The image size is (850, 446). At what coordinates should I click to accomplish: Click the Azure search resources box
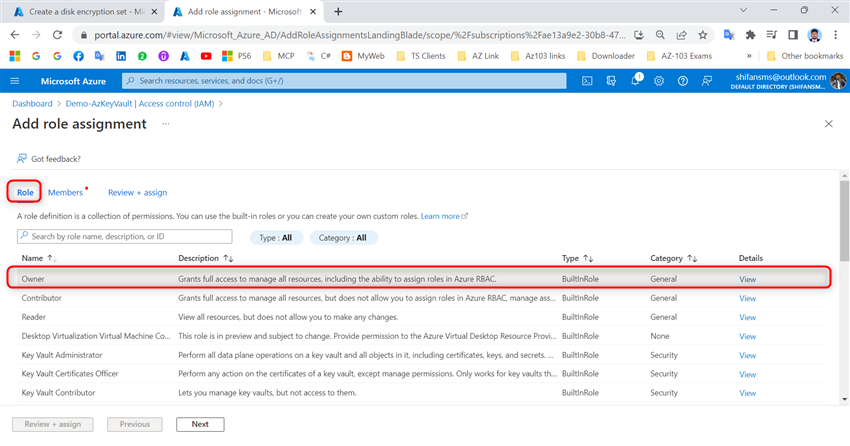click(x=344, y=81)
